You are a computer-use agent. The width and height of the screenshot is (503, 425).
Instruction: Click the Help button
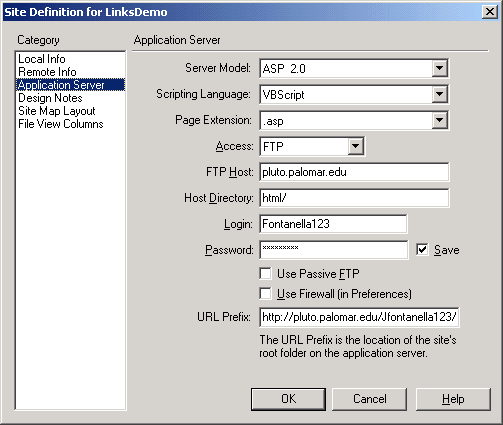pos(453,399)
